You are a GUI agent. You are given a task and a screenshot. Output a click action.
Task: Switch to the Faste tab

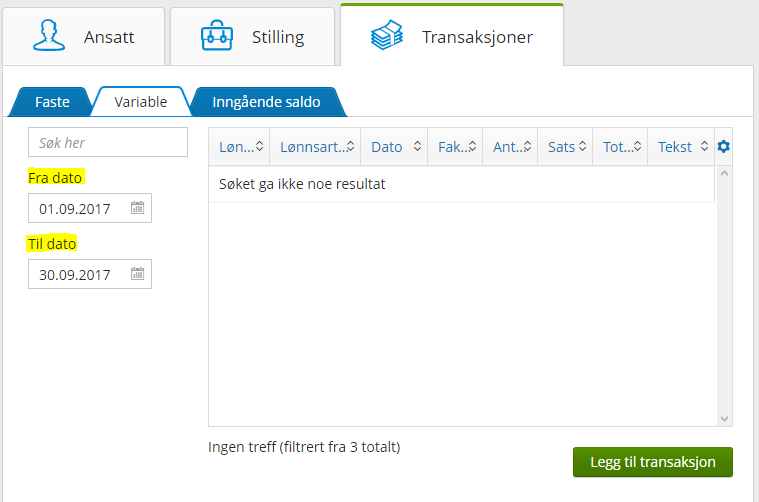52,102
